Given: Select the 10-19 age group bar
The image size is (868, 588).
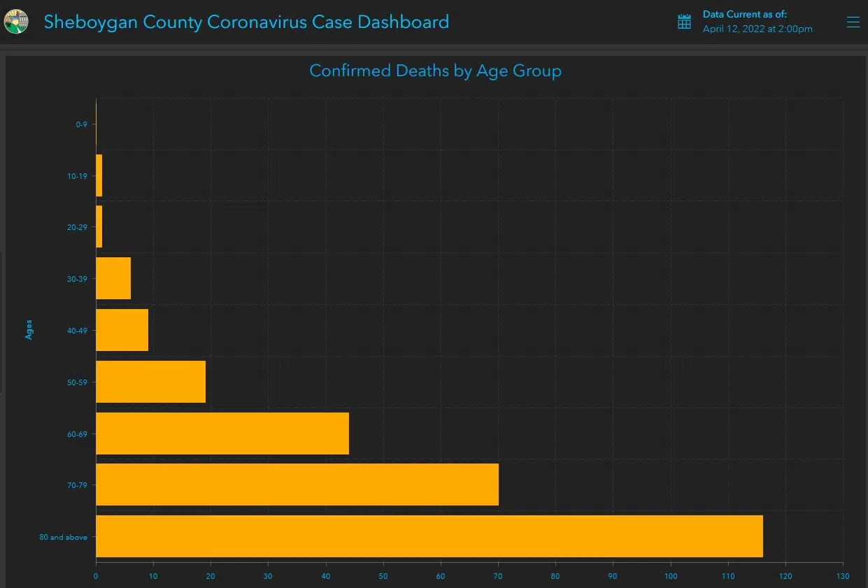Looking at the screenshot, I should pyautogui.click(x=99, y=175).
